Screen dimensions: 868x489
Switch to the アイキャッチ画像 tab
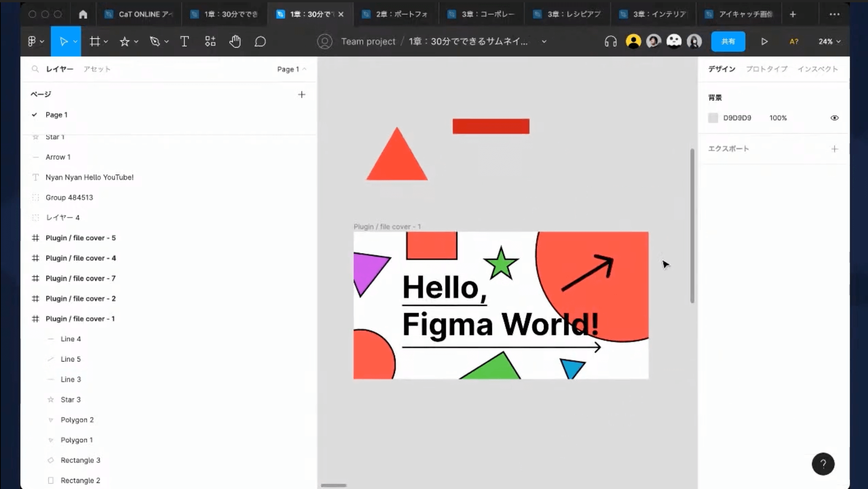coord(739,14)
